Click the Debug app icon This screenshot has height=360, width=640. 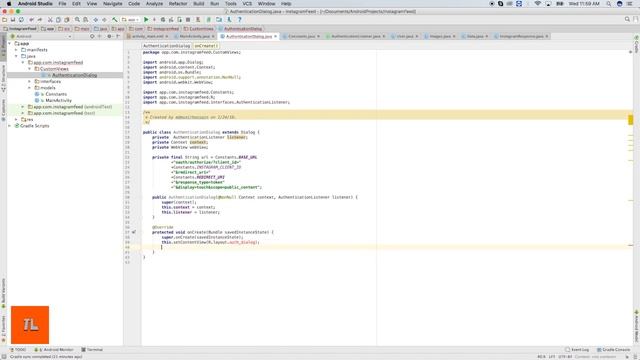[x=163, y=20]
